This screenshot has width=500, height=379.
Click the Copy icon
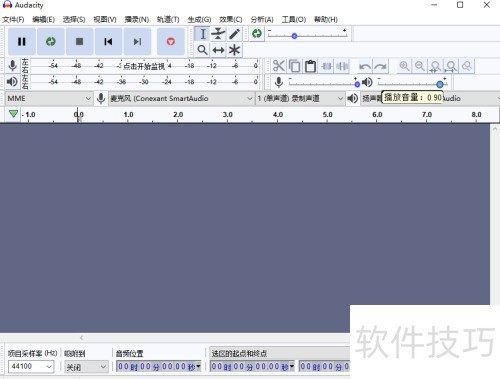click(x=295, y=66)
